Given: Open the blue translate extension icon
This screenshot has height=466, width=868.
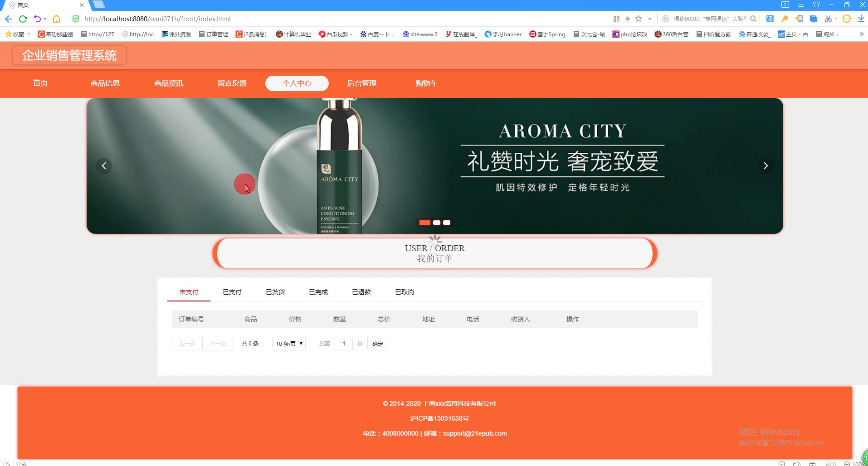Looking at the screenshot, I should (x=770, y=19).
